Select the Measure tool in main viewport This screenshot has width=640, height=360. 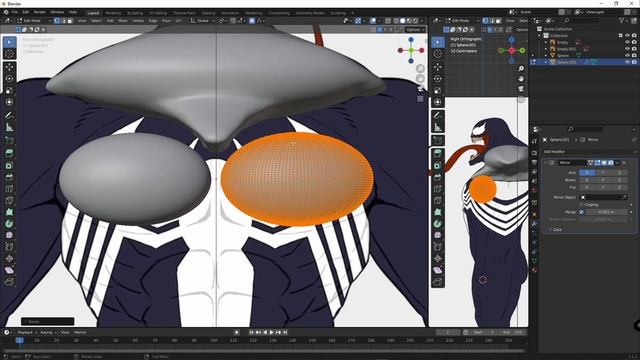(9, 127)
